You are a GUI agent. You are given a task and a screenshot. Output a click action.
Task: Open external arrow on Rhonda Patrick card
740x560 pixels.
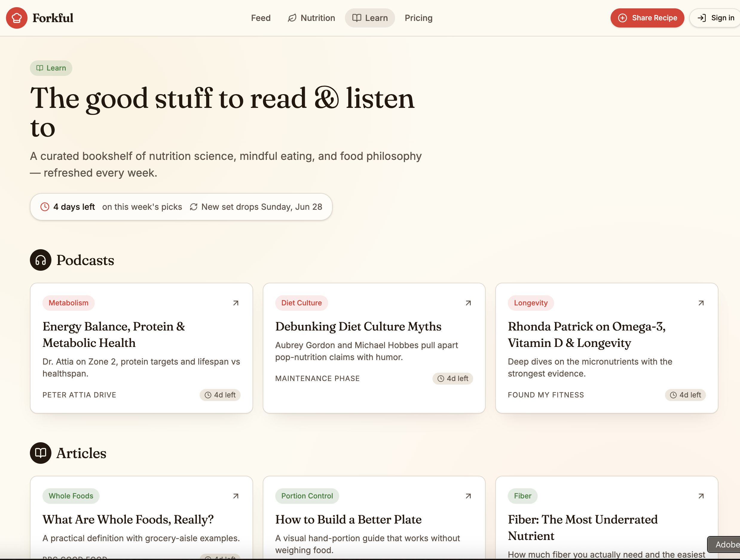coord(701,303)
